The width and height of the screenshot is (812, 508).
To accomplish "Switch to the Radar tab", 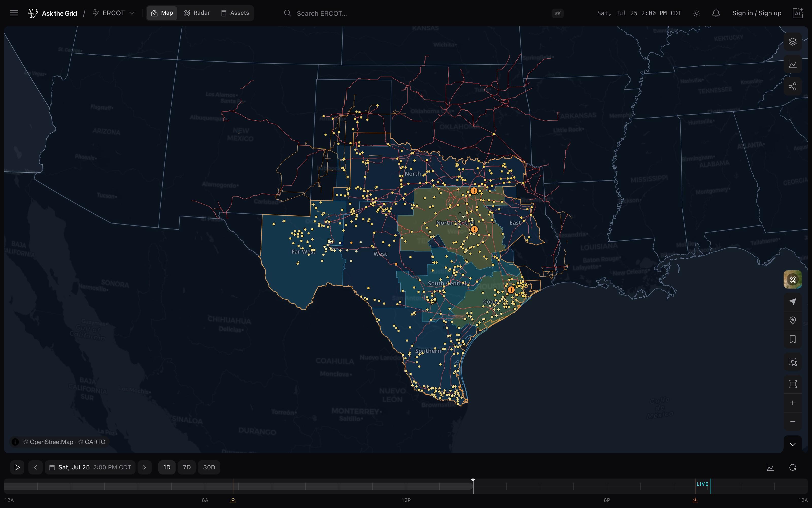I will [197, 13].
